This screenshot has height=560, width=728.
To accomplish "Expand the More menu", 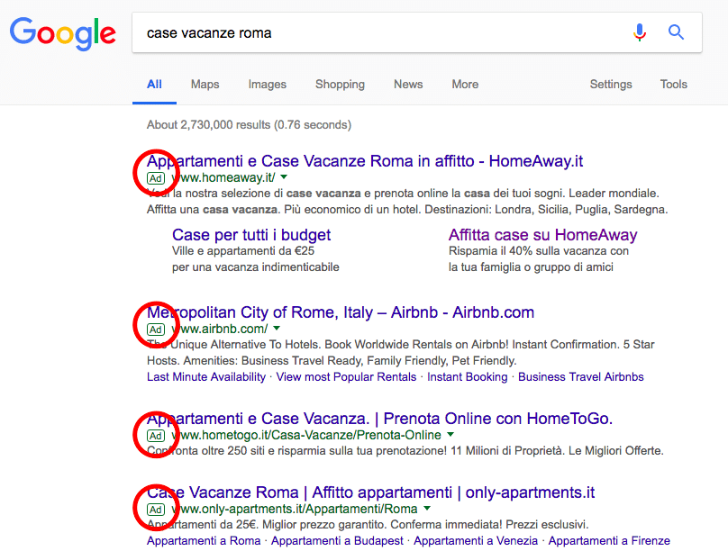I will (465, 85).
